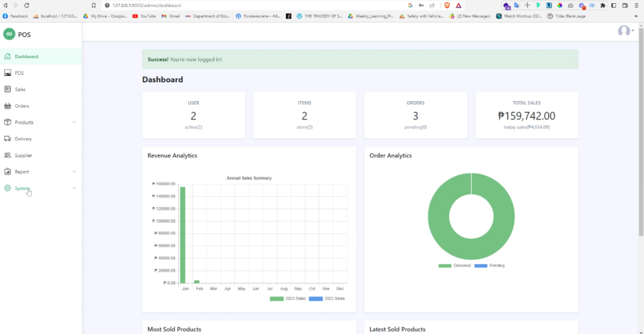The width and height of the screenshot is (644, 334).
Task: Click the POS logo icon
Action: pos(9,34)
